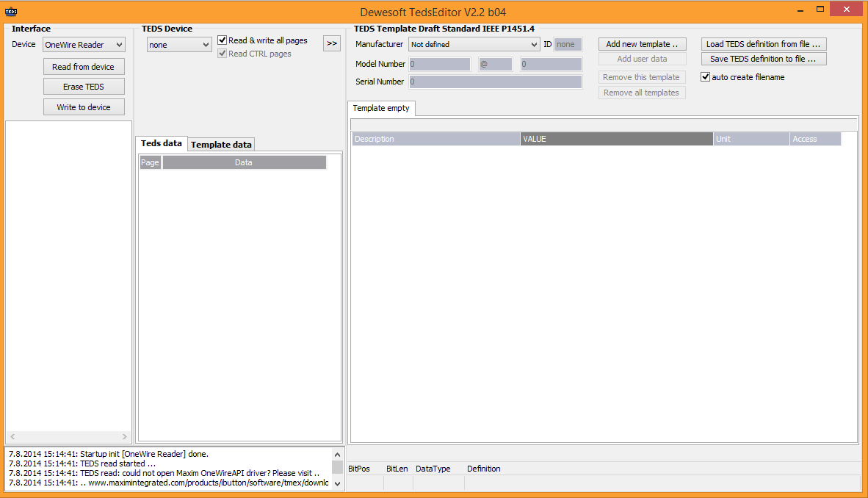Switch to the 'Teds data' tab
The image size is (868, 498).
pyautogui.click(x=161, y=143)
